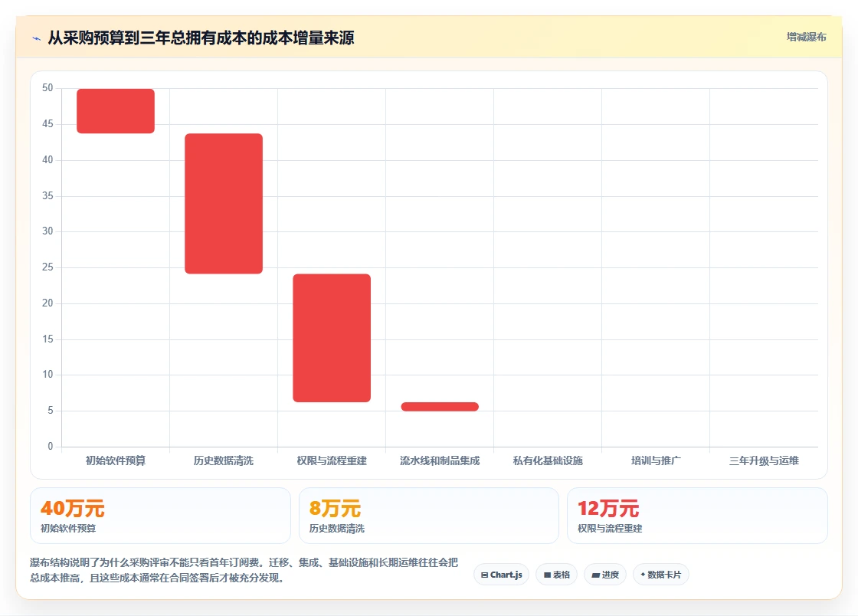Click the 流水线和制品集成 axis label
858x616 pixels.
click(440, 460)
